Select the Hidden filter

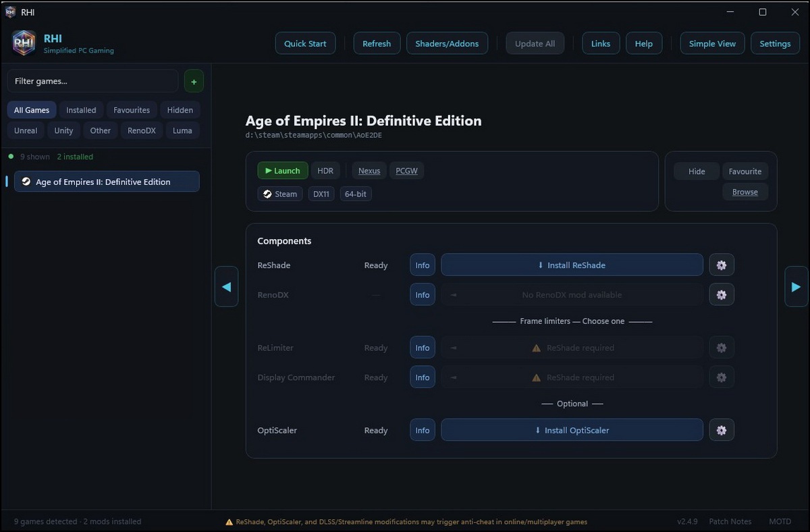point(180,110)
